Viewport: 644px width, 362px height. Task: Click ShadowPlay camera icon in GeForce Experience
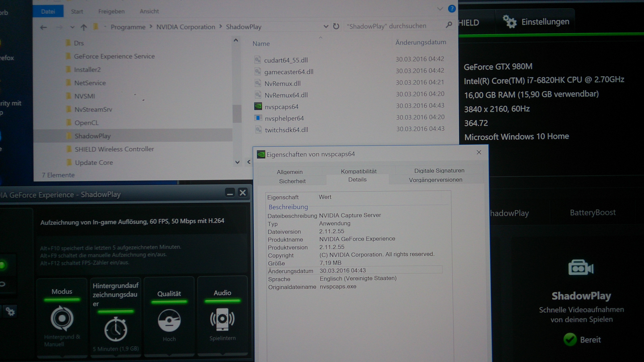(581, 268)
